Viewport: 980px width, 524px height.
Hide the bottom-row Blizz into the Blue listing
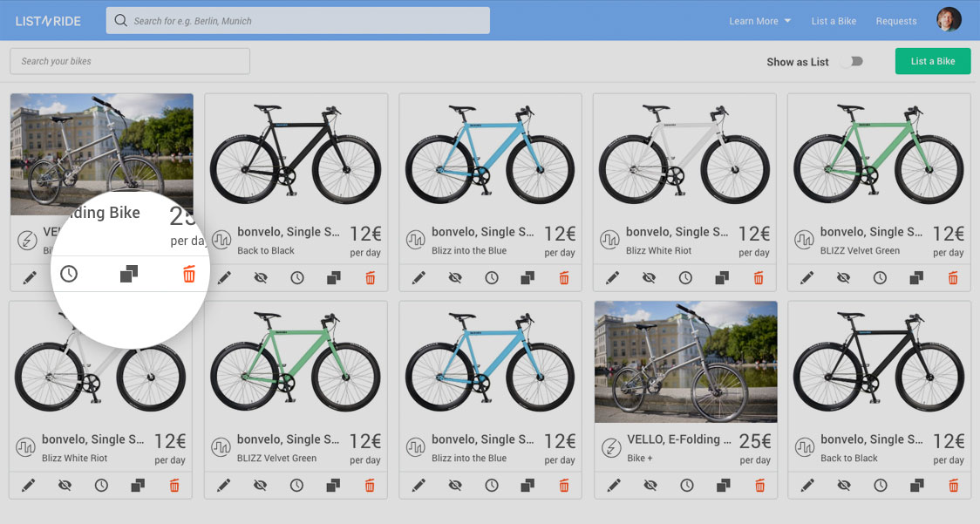click(455, 485)
